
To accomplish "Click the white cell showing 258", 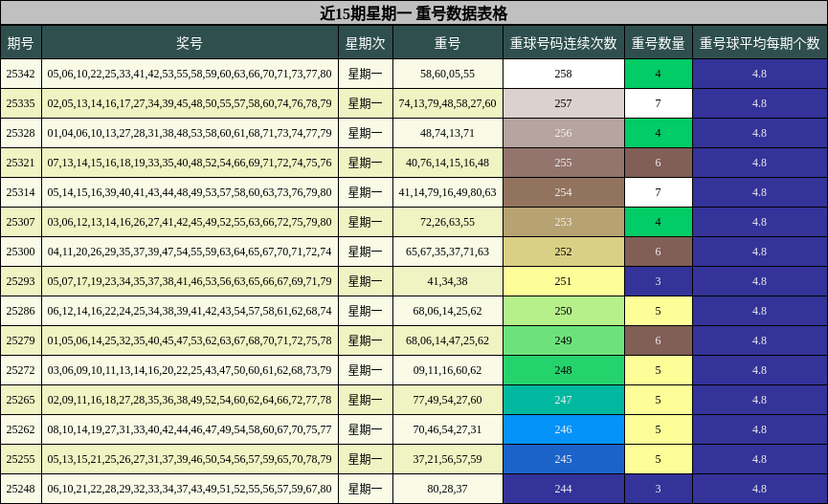I will coord(564,74).
